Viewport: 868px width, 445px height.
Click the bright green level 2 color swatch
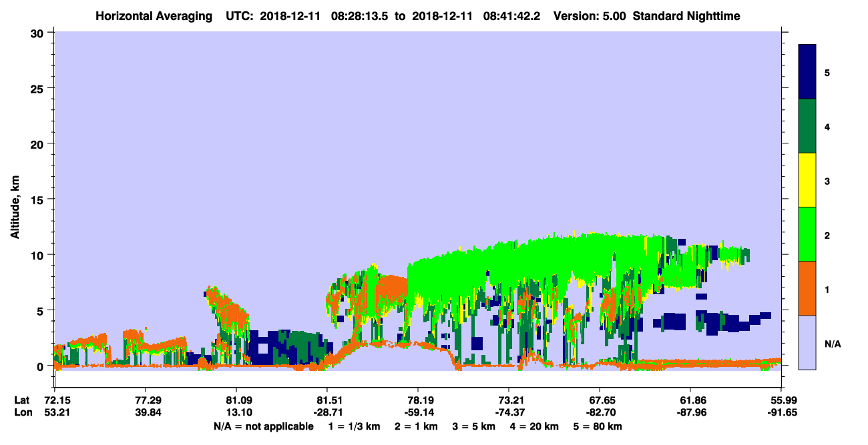[x=807, y=234]
